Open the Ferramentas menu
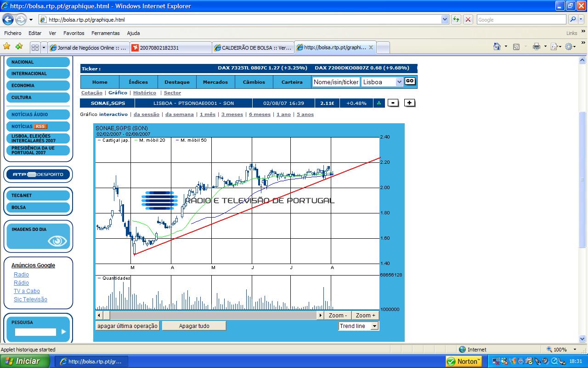This screenshot has width=588, height=368. pos(106,33)
